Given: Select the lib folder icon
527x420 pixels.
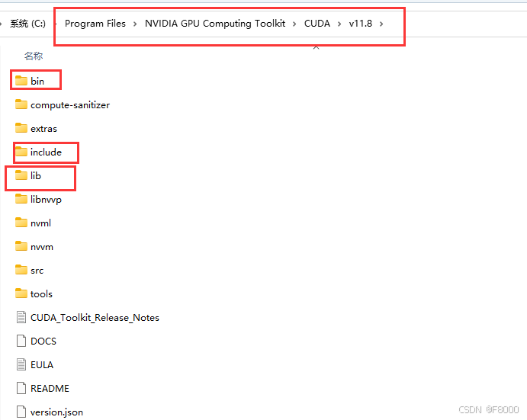Looking at the screenshot, I should 21,175.
